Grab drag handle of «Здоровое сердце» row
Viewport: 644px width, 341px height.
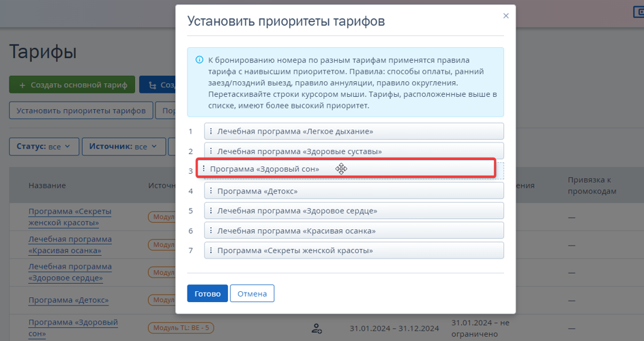coord(211,211)
